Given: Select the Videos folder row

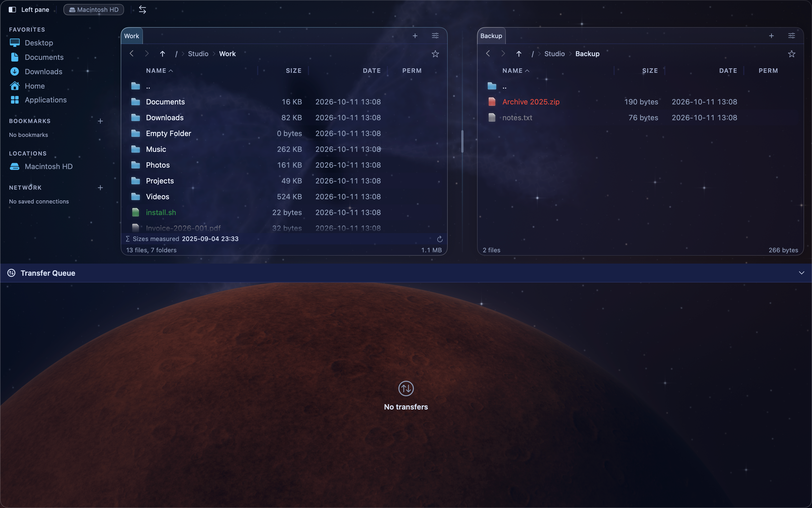Looking at the screenshot, I should [284, 196].
